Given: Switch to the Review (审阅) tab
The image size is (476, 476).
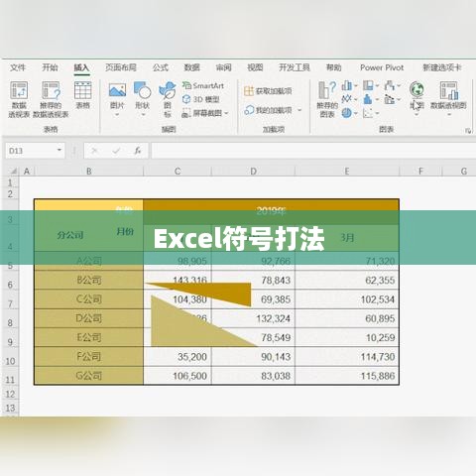Looking at the screenshot, I should point(223,67).
